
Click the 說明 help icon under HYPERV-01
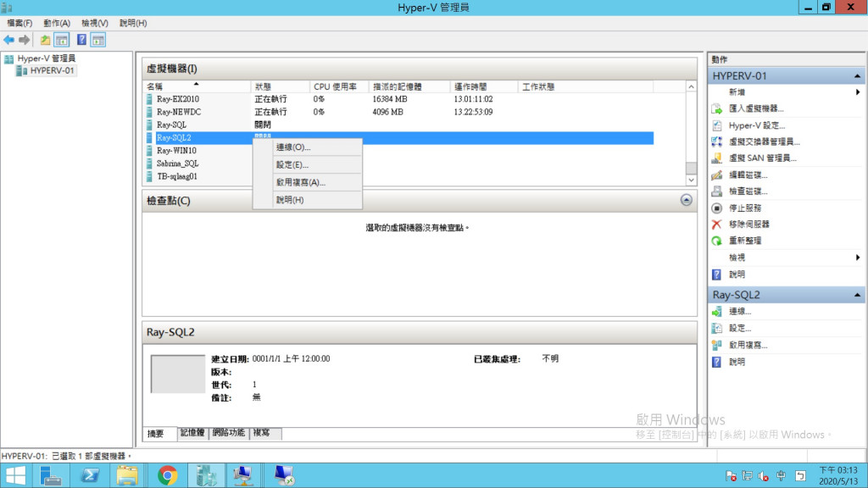click(717, 274)
